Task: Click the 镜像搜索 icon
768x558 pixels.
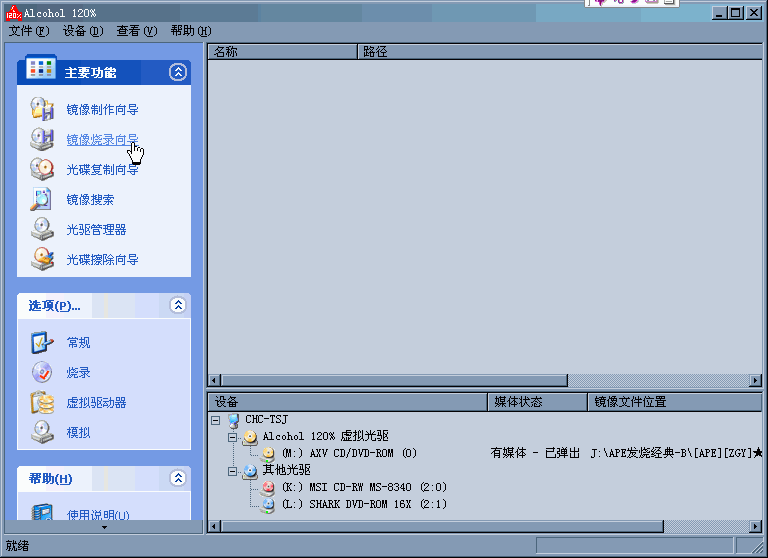Action: coord(42,199)
